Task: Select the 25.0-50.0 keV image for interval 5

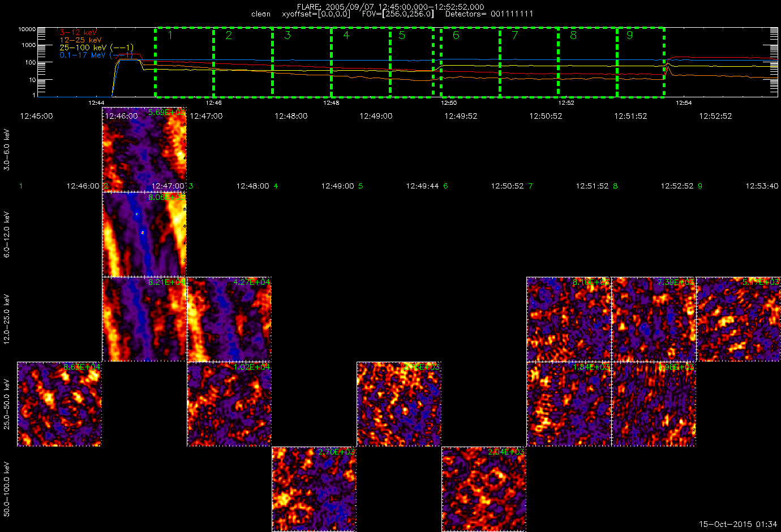Action: pyautogui.click(x=399, y=404)
